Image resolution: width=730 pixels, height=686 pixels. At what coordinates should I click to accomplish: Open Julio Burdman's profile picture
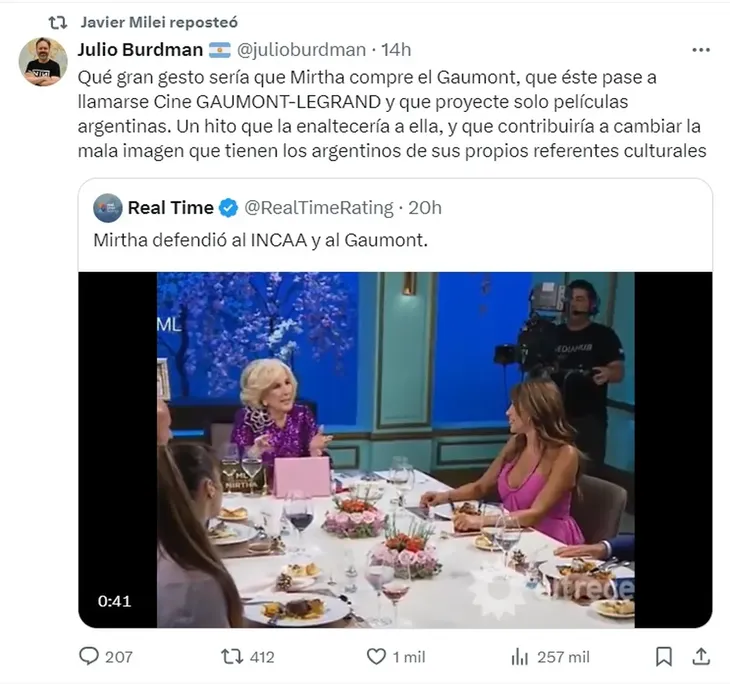pos(44,62)
